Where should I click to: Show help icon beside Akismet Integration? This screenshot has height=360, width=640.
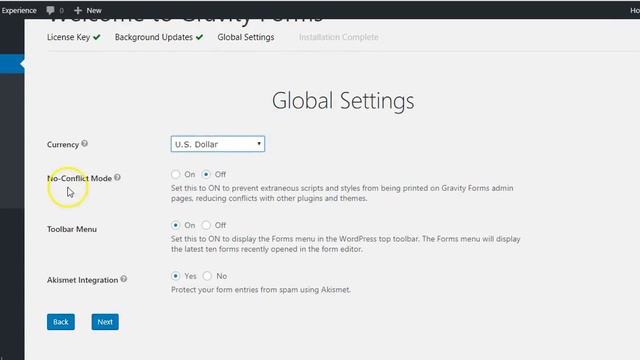(x=124, y=279)
